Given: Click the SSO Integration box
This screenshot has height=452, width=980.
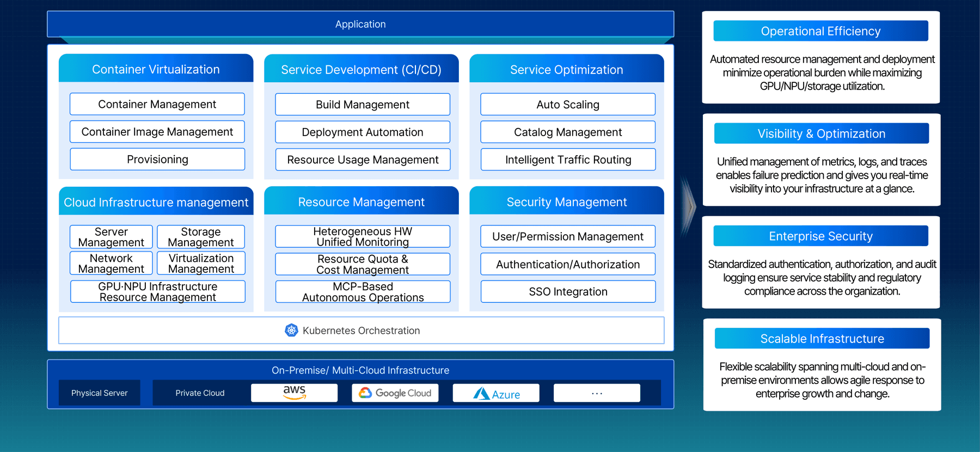Looking at the screenshot, I should point(568,291).
